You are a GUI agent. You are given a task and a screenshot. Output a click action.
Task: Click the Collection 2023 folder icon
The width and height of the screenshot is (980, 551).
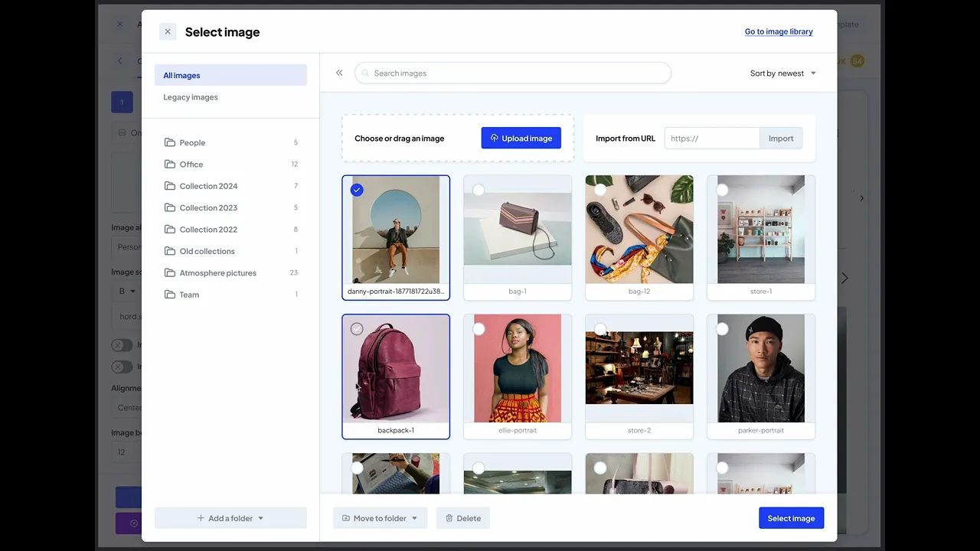tap(170, 207)
